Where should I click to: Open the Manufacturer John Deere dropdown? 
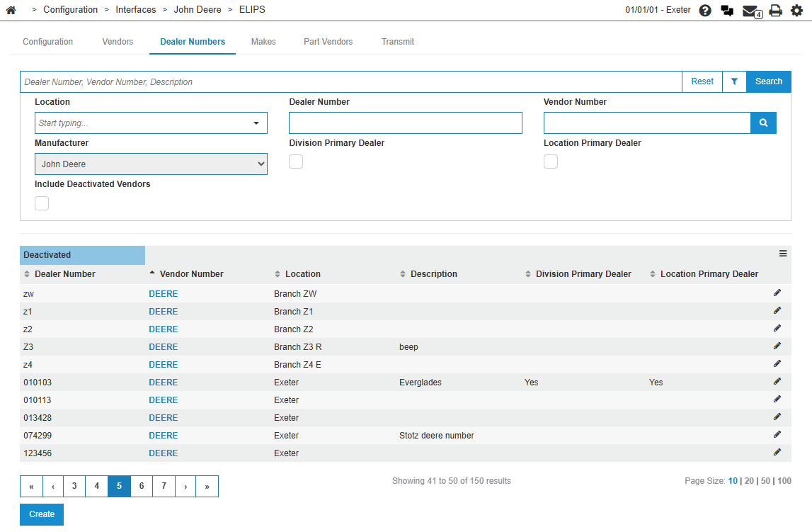(151, 164)
